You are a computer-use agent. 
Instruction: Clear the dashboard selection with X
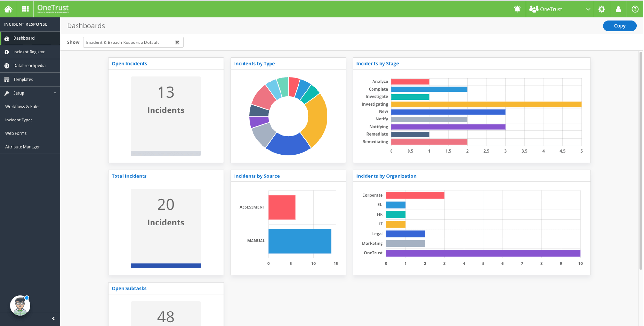pyautogui.click(x=177, y=43)
